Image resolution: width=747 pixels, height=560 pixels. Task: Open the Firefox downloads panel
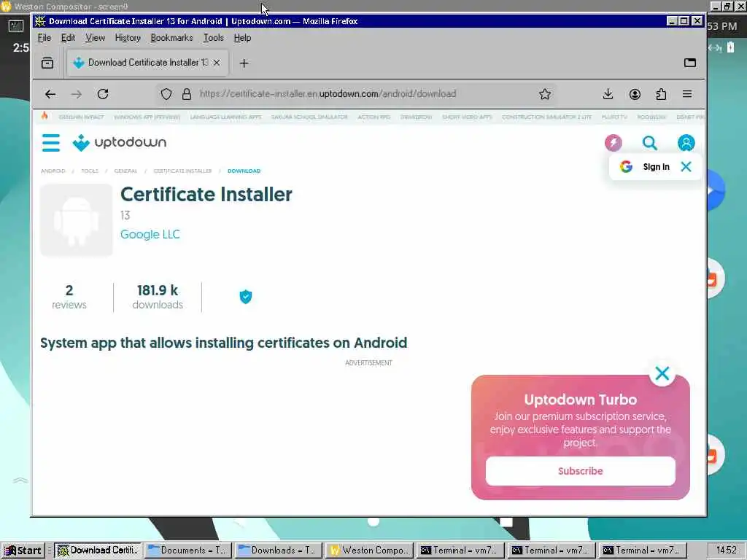coord(608,94)
